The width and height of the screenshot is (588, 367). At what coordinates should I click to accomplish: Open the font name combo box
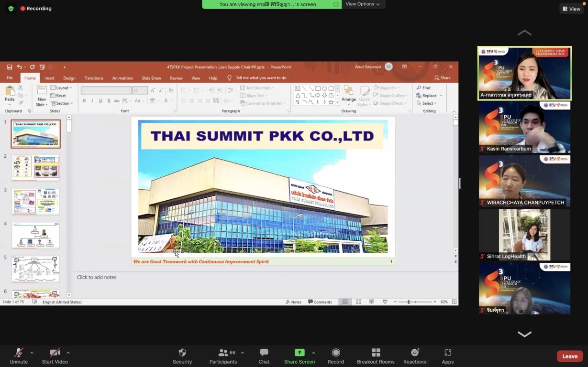pyautogui.click(x=106, y=90)
